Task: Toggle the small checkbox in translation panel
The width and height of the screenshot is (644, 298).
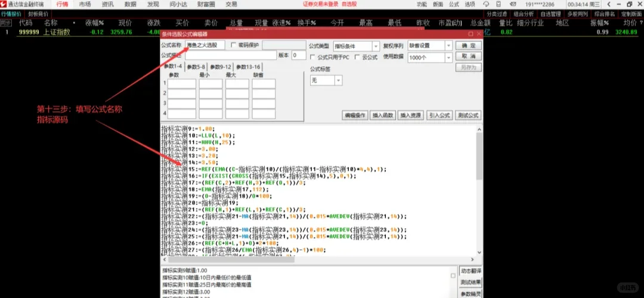Action: (453, 275)
